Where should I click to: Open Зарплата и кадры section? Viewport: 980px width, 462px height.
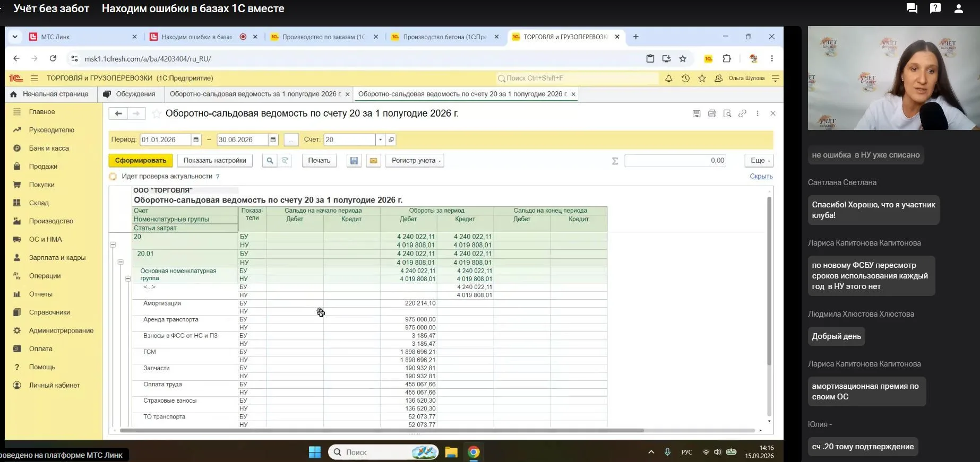pos(57,258)
